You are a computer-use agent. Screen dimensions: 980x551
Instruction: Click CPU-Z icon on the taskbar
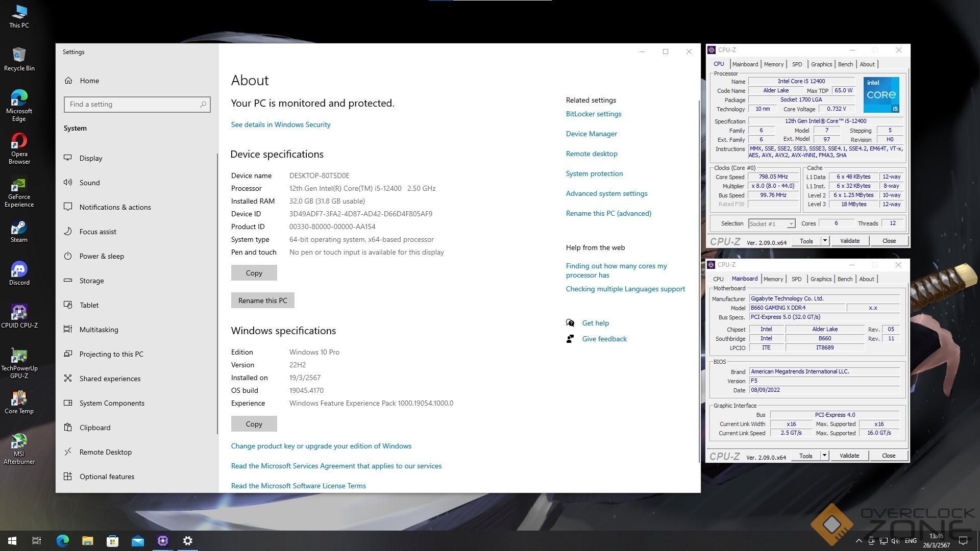(x=163, y=541)
